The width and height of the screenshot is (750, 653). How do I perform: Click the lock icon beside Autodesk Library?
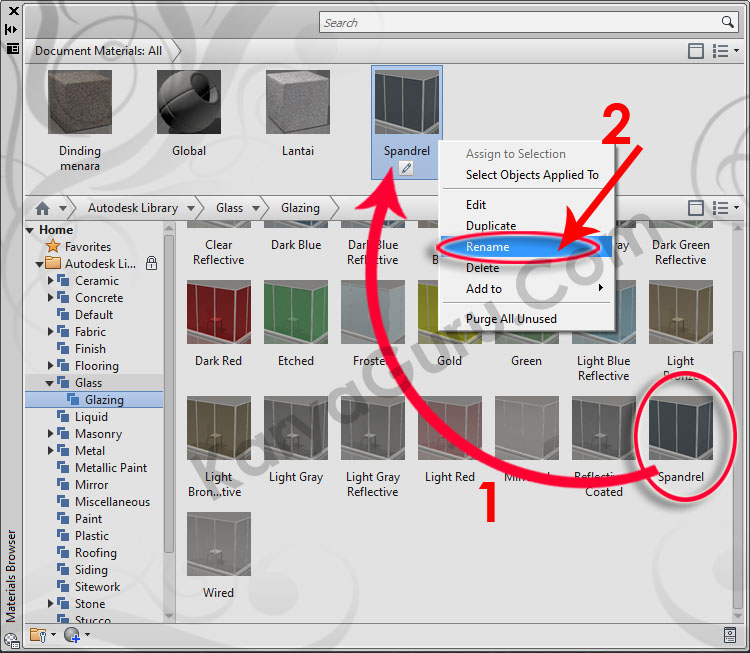[x=151, y=264]
